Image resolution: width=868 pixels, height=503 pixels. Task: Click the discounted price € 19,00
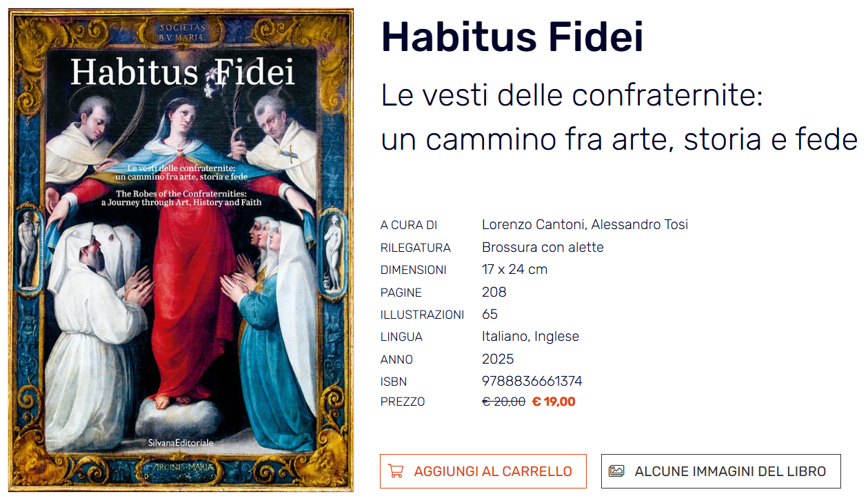[554, 402]
